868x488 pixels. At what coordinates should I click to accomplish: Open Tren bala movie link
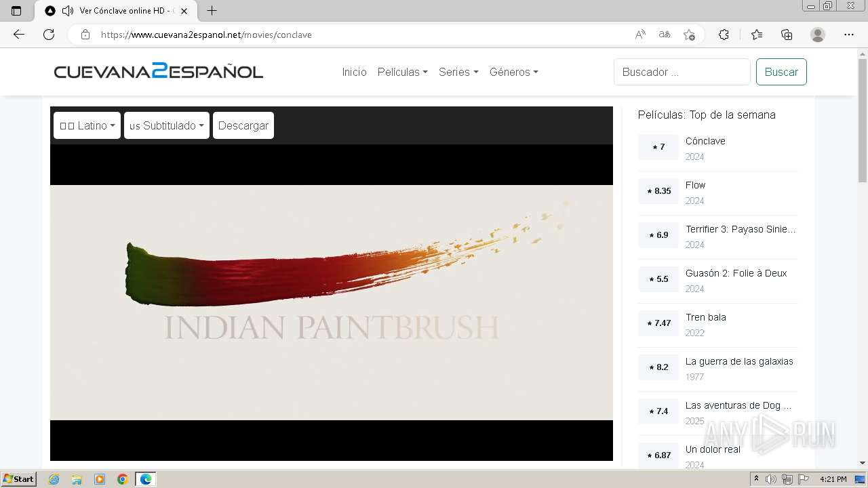pos(705,317)
